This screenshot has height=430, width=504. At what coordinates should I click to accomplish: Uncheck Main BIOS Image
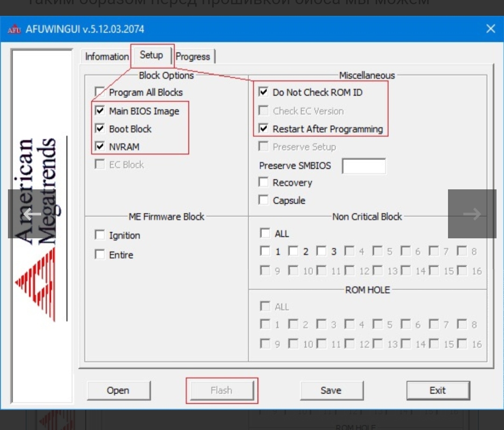coord(100,111)
